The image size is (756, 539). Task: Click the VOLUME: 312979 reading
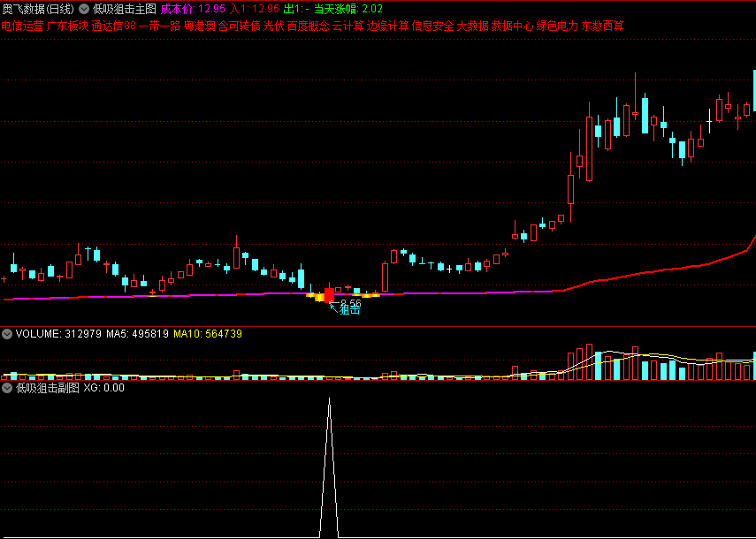(x=59, y=334)
